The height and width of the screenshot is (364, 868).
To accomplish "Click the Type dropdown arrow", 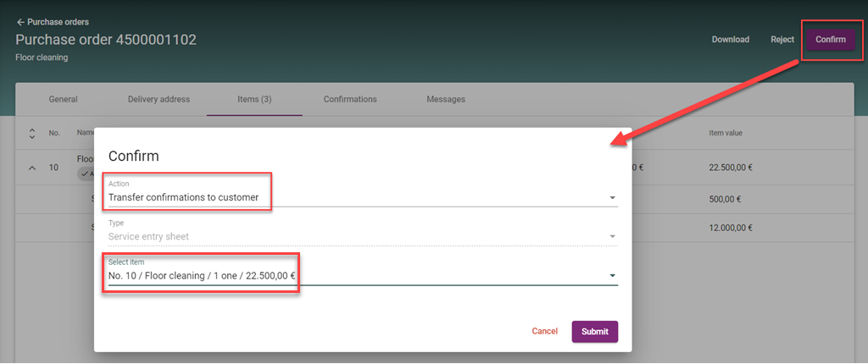I will point(612,237).
